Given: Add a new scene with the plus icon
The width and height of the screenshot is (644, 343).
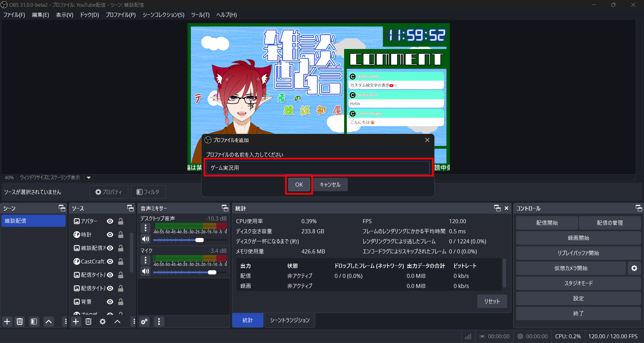Looking at the screenshot, I should click(x=7, y=322).
